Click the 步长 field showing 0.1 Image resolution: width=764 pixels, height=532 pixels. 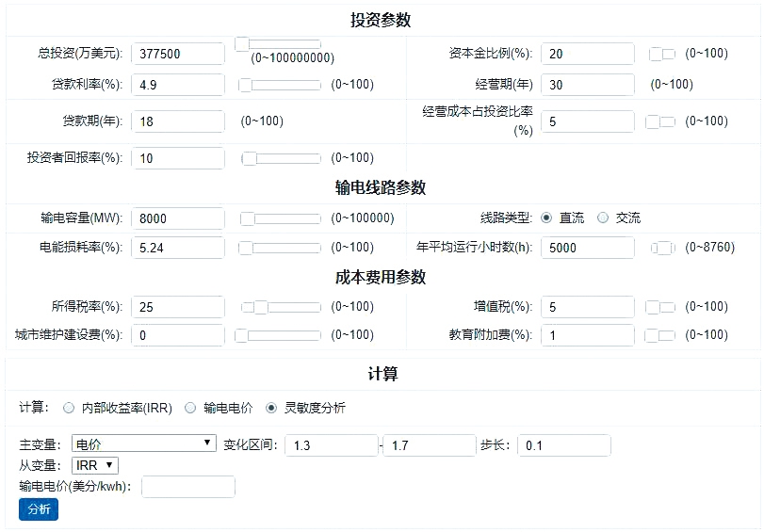[564, 445]
